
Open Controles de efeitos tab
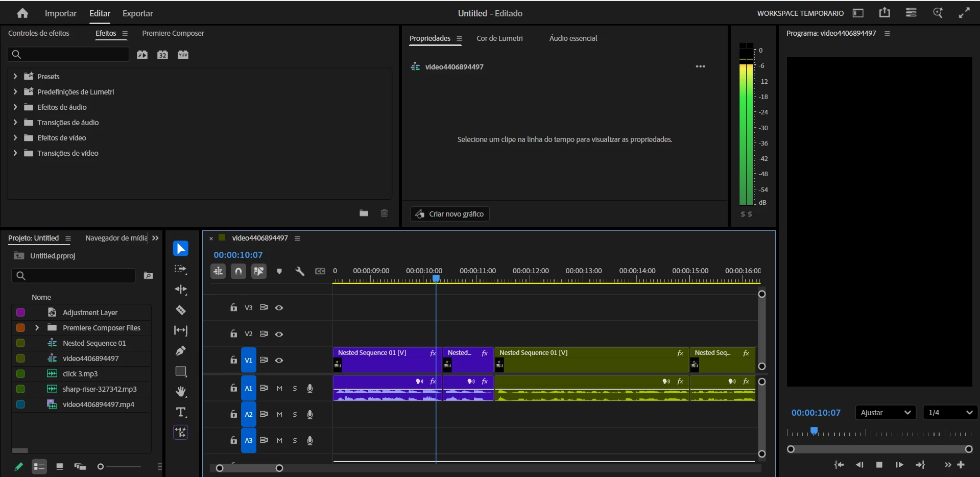coord(39,33)
